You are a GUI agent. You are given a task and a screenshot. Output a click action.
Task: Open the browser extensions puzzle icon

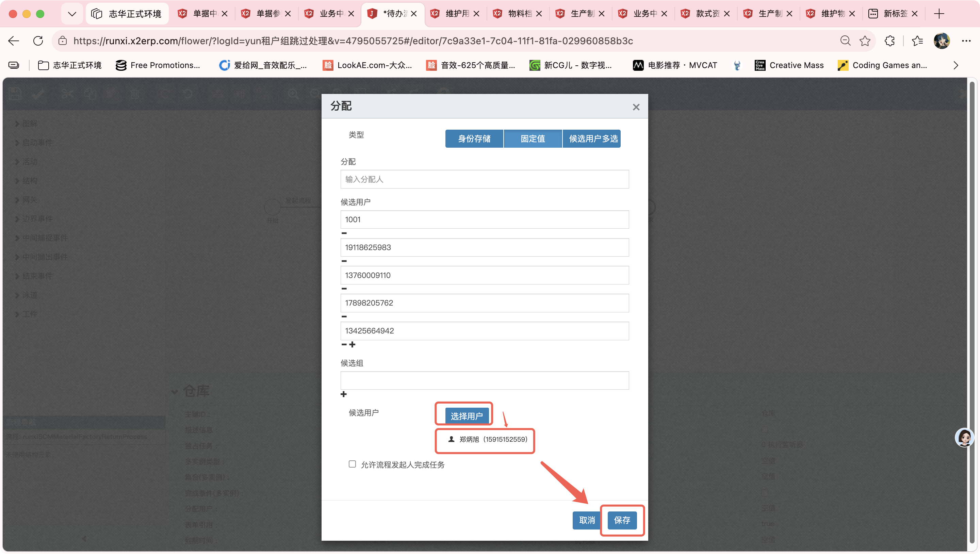pos(889,41)
